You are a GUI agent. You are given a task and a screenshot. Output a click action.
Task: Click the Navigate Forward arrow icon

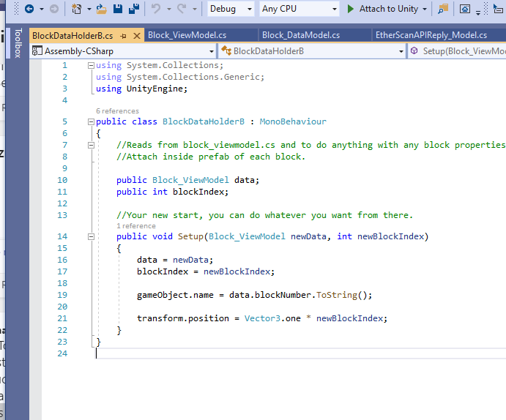point(53,9)
